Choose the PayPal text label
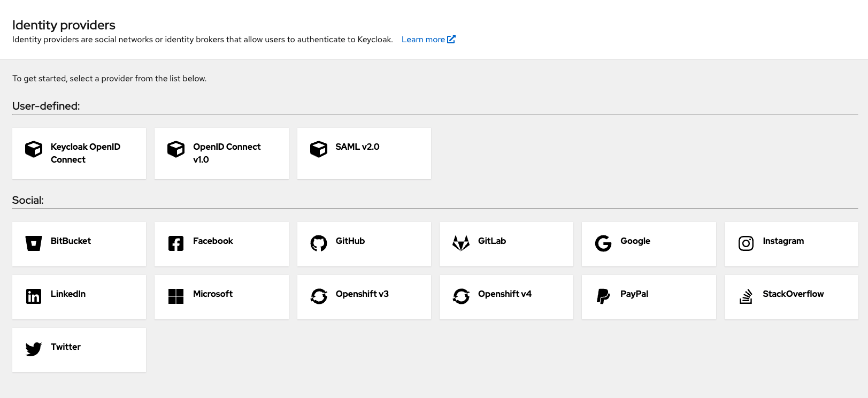Viewport: 868px width, 398px height. point(634,294)
